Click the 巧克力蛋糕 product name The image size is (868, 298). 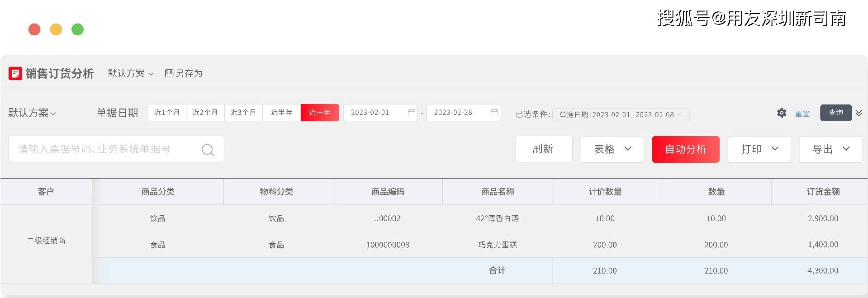(x=498, y=245)
